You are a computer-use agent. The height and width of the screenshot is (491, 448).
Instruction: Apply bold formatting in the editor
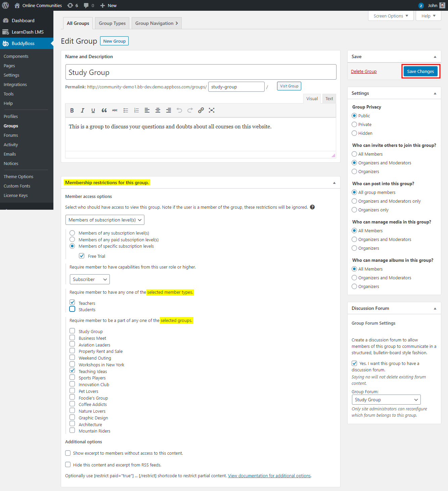(72, 110)
